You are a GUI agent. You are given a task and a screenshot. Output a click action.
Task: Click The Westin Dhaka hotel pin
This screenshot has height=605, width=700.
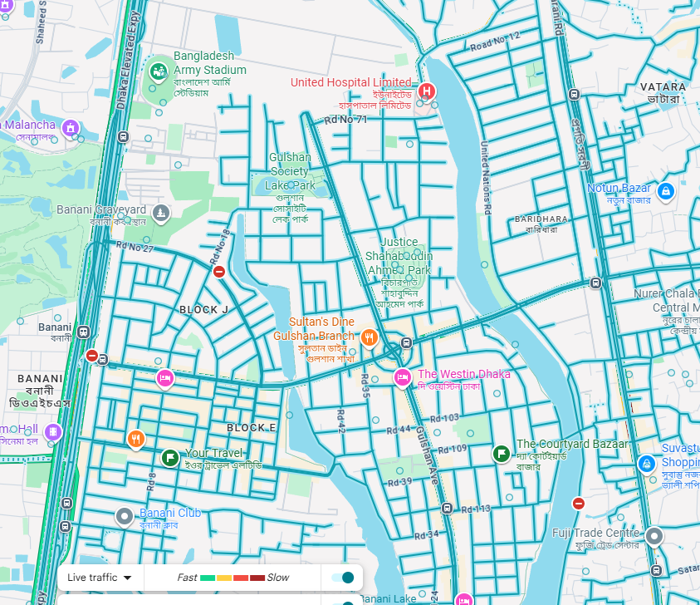pos(402,378)
